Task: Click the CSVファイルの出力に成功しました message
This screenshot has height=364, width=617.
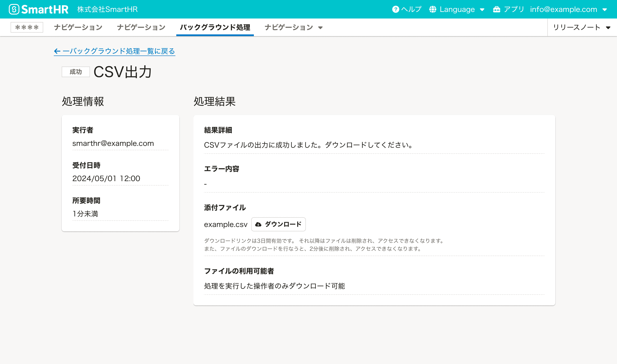Action: pos(309,145)
